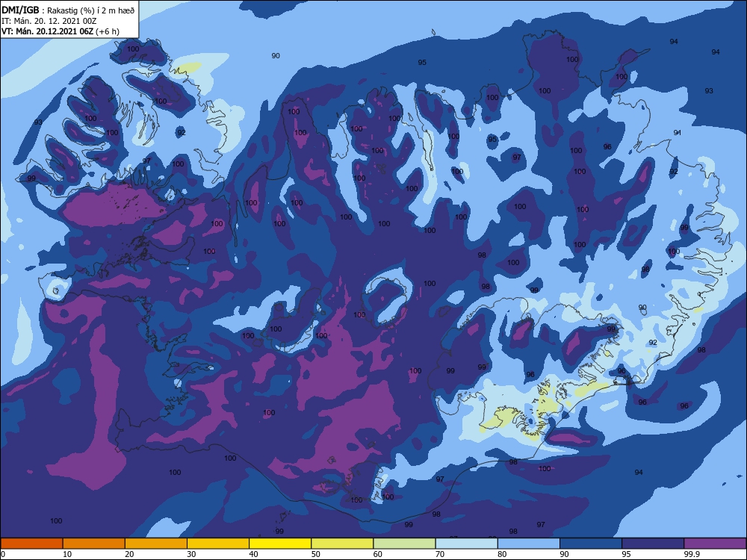Select the purple above-99.9 legend swatch
747x560 pixels.
pyautogui.click(x=715, y=544)
